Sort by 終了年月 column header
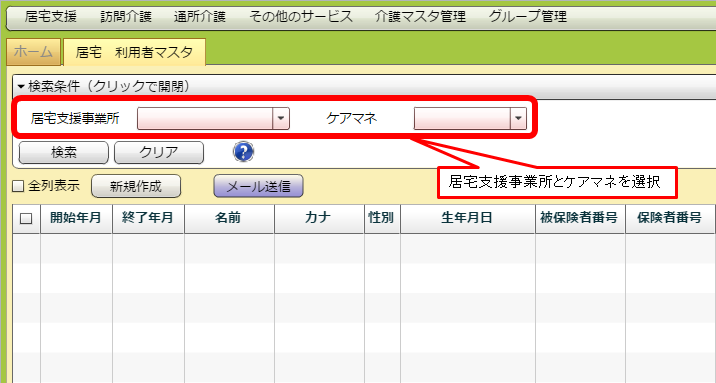Viewport: 716px width, 383px height. pos(148,219)
